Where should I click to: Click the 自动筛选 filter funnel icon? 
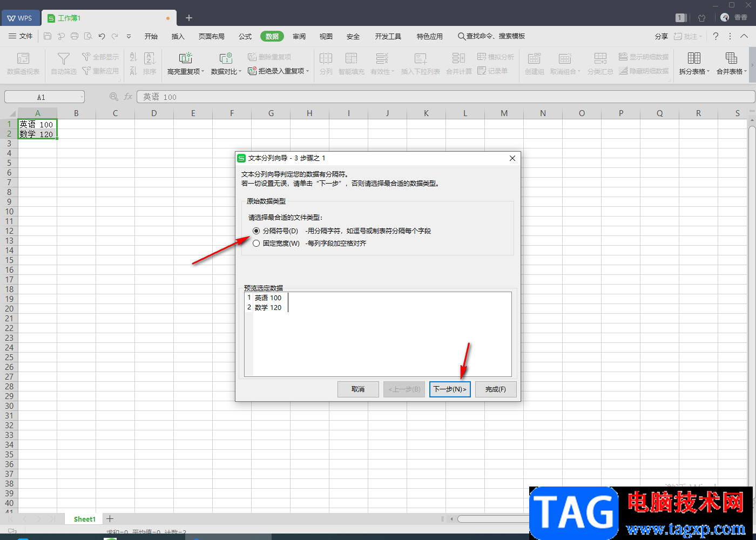click(64, 58)
